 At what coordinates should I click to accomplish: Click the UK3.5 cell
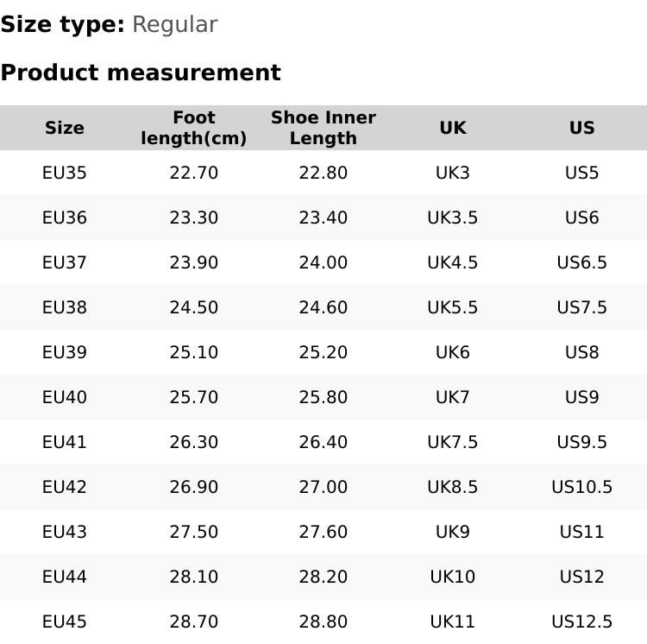[x=453, y=218]
